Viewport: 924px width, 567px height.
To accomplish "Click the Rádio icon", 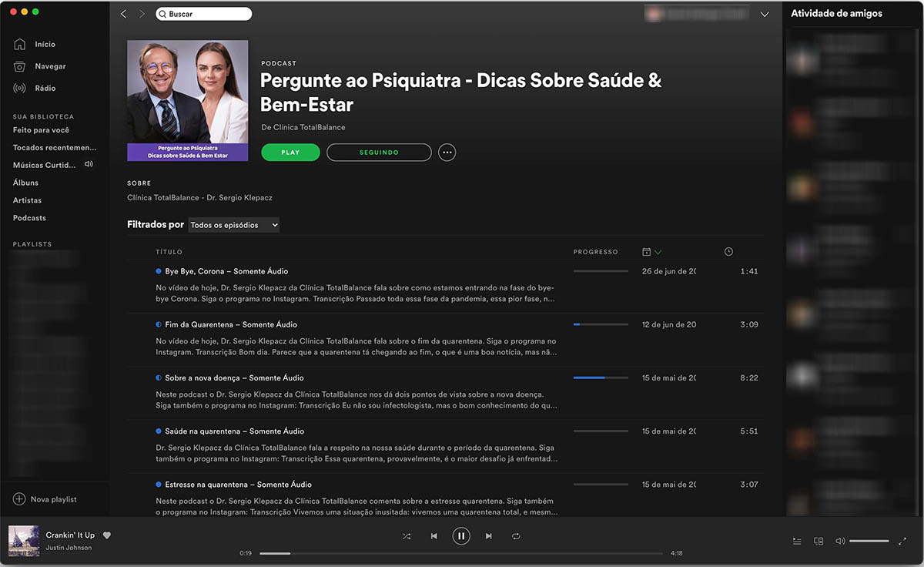I will point(19,88).
